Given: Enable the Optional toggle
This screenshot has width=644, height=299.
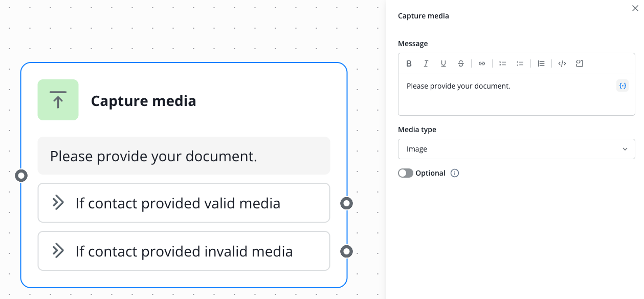Looking at the screenshot, I should click(x=406, y=173).
